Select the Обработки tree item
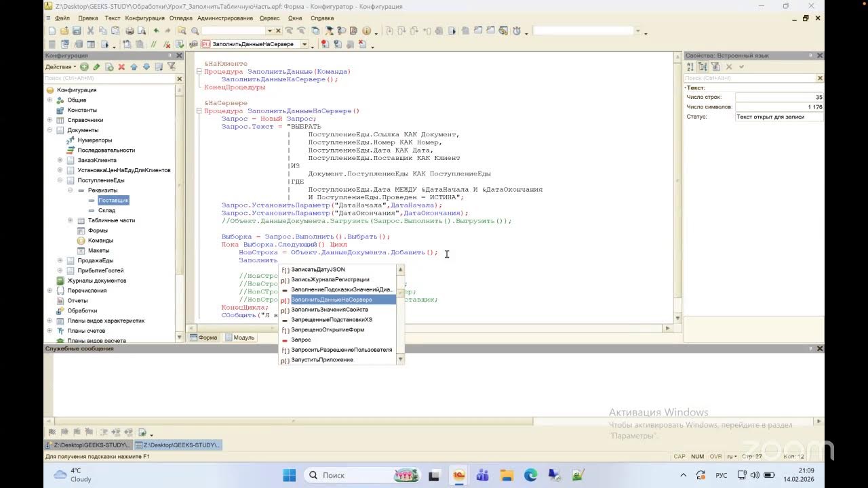Viewport: 868px width, 488px height. point(82,310)
